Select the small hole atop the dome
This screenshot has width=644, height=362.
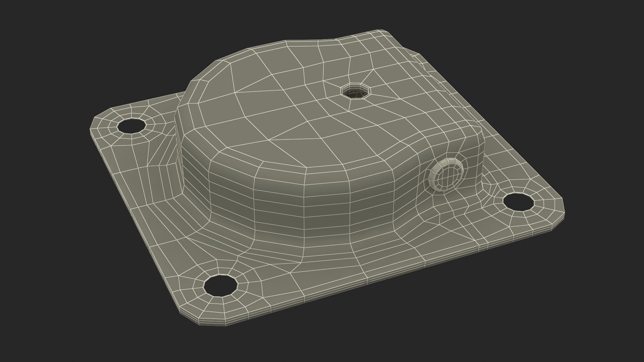click(x=355, y=91)
